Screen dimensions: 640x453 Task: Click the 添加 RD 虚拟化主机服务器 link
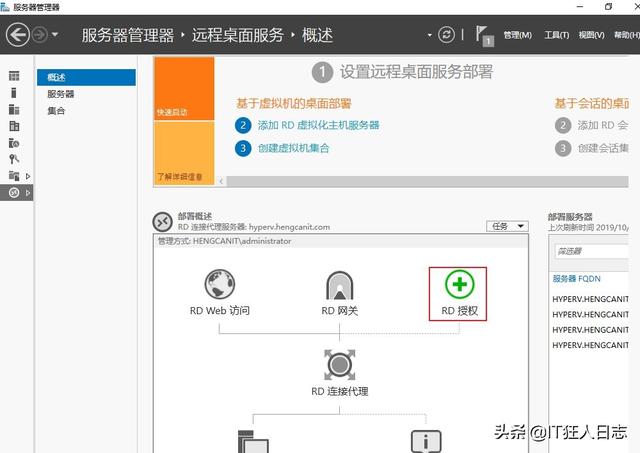click(x=318, y=125)
